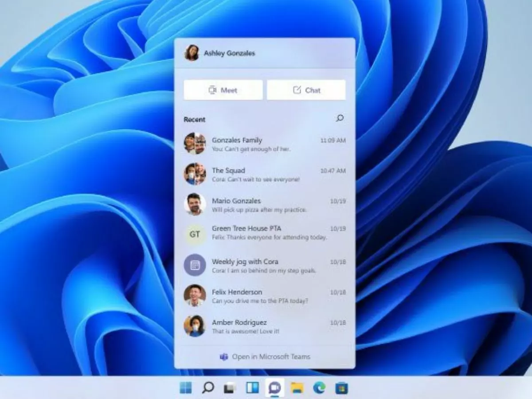The width and height of the screenshot is (532, 399).
Task: Compose a new message using the Chat button
Action: click(x=306, y=90)
